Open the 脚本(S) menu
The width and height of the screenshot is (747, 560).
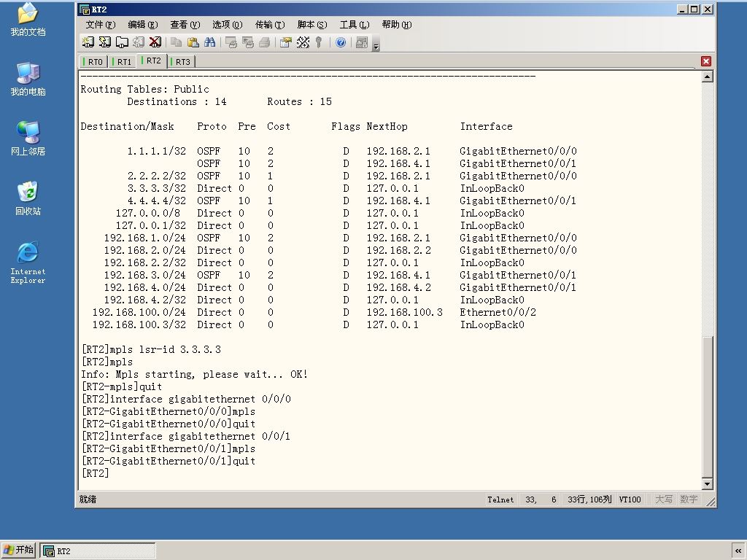coord(312,25)
